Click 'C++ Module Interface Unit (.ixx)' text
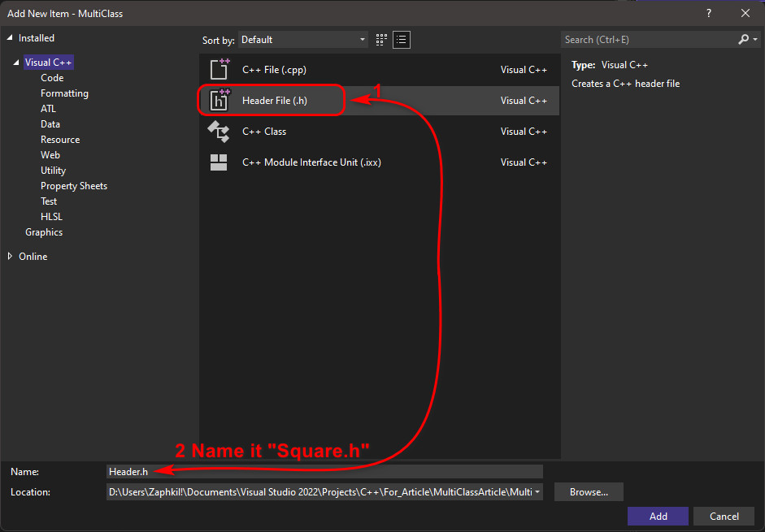Screen dimensions: 765x532 311,162
